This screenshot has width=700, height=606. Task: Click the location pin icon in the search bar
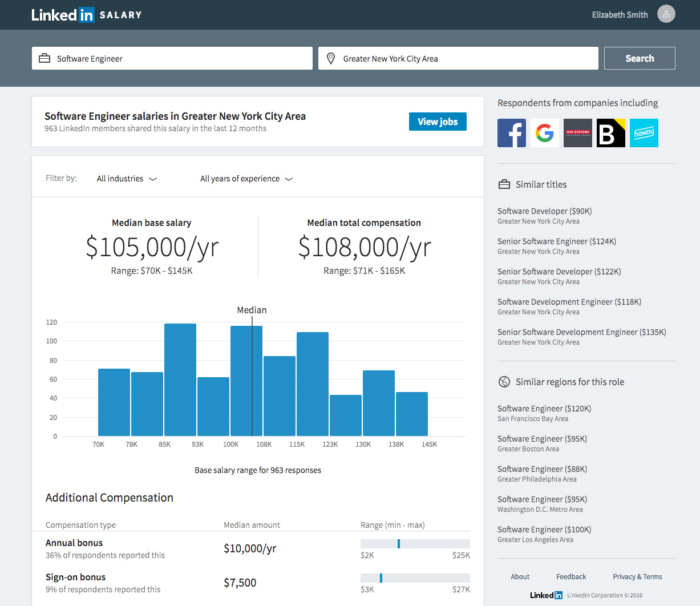pyautogui.click(x=331, y=58)
